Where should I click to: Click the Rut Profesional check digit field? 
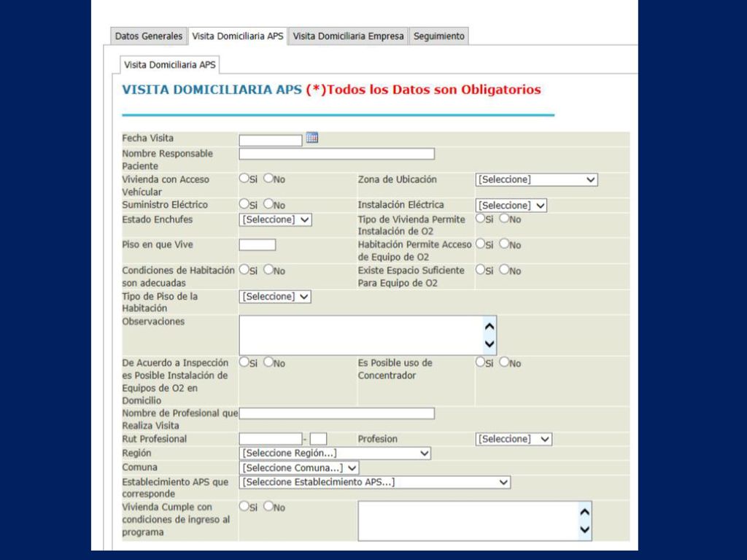tap(318, 438)
